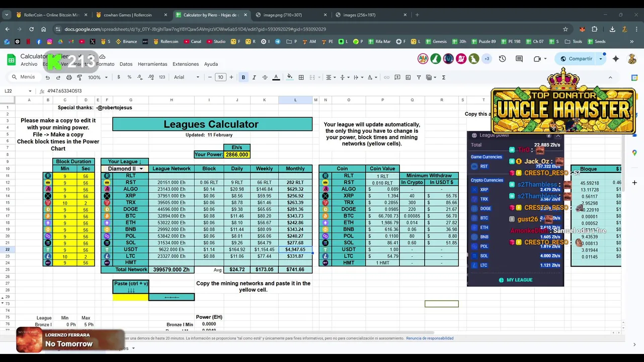
Task: Open text rotation dropdown
Action: [372, 77]
